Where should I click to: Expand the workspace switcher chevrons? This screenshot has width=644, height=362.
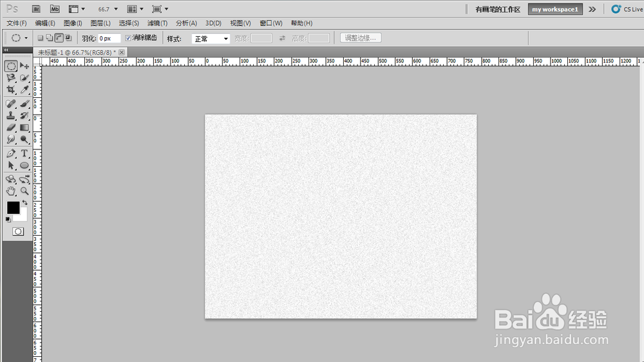point(592,9)
